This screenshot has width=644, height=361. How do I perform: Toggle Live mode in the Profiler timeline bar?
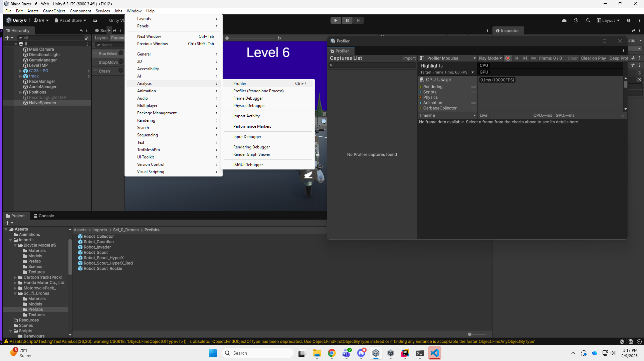(483, 115)
